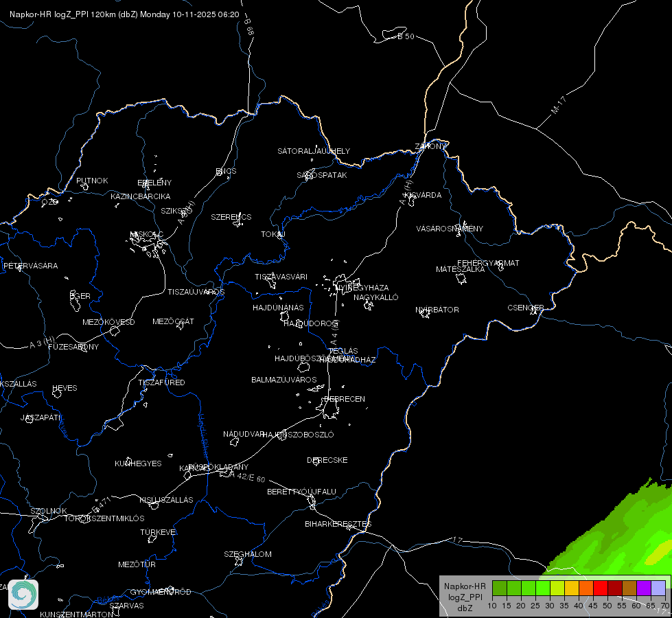Click the purple swatch in the dbZ legend

coord(644,588)
